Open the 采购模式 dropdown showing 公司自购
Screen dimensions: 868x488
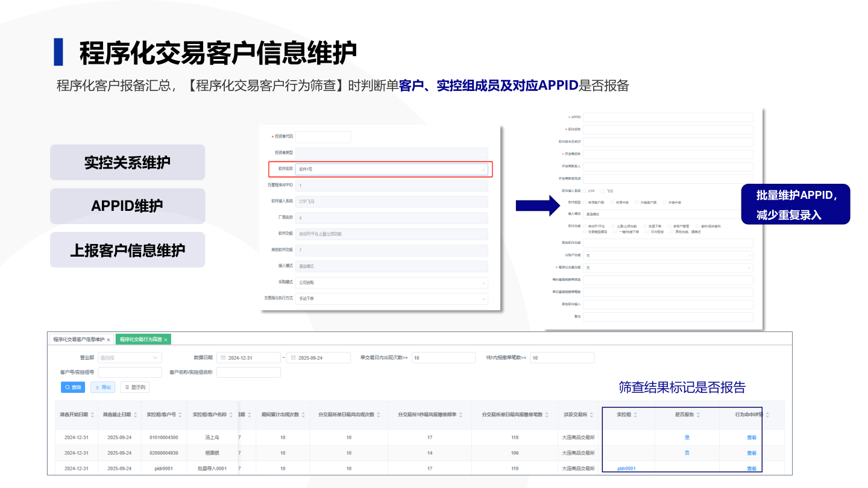tap(392, 283)
